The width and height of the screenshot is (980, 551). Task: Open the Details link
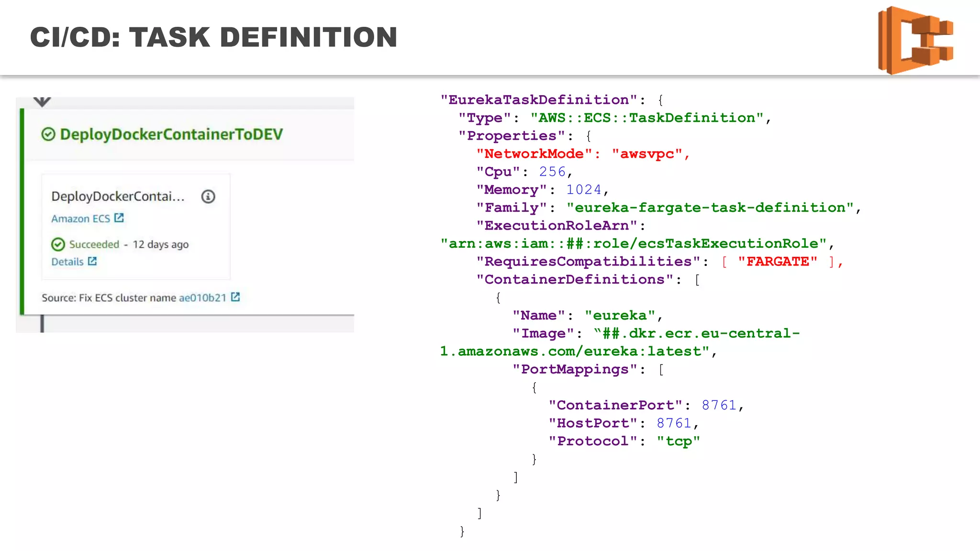click(67, 262)
